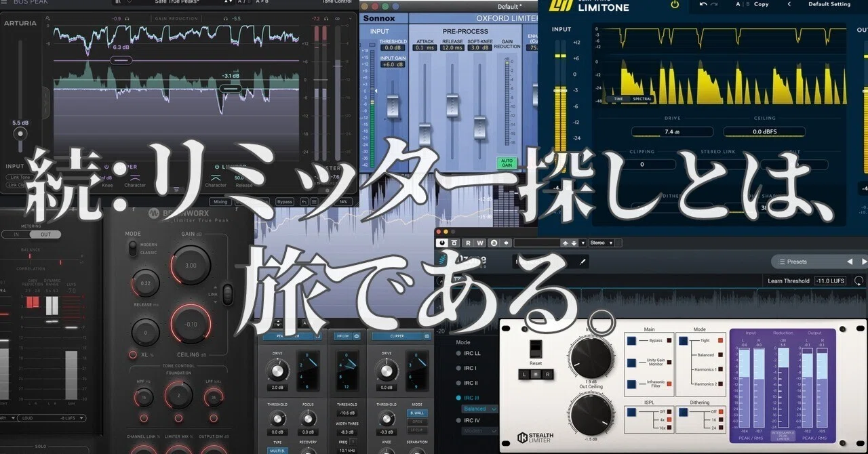This screenshot has width=868, height=454.
Task: Click the undo arrow next to Bypass
Action: (304, 202)
